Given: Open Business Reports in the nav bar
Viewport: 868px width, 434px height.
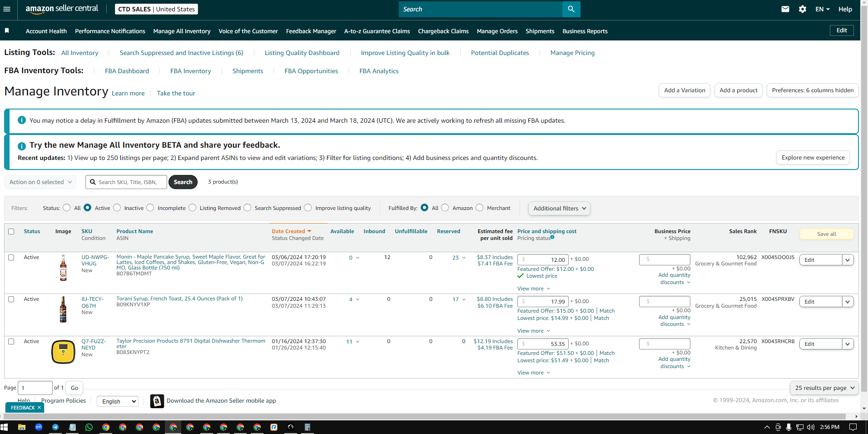Looking at the screenshot, I should click(585, 31).
